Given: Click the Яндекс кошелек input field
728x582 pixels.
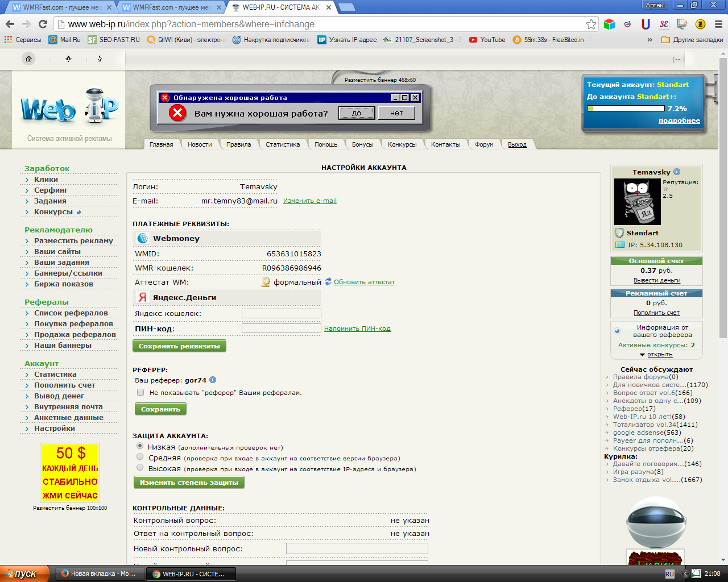Looking at the screenshot, I should point(282,313).
